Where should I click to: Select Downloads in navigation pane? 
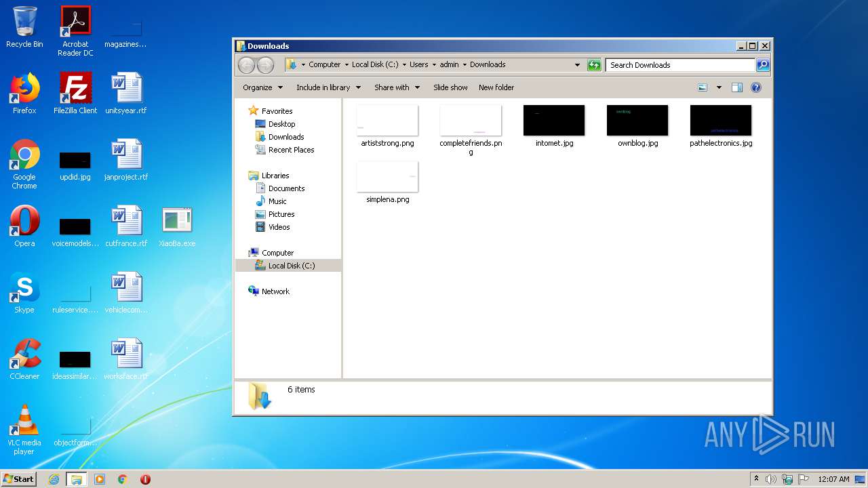pyautogui.click(x=279, y=137)
